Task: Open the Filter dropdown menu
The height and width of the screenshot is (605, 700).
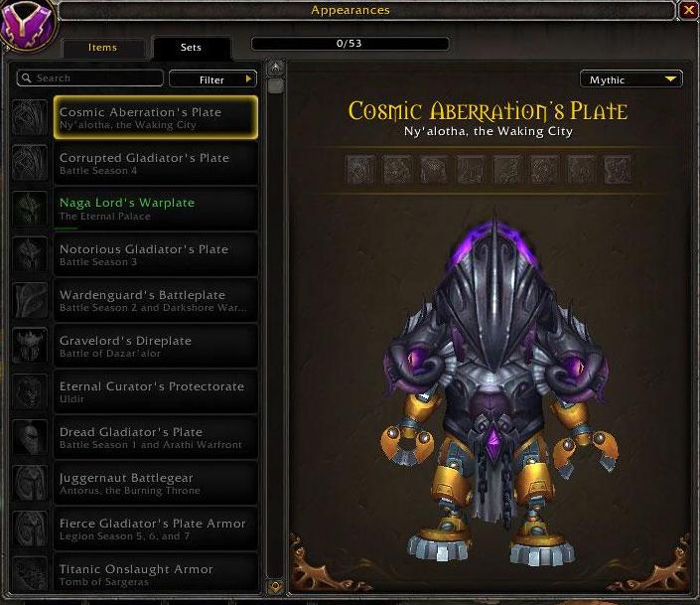Action: [x=212, y=79]
